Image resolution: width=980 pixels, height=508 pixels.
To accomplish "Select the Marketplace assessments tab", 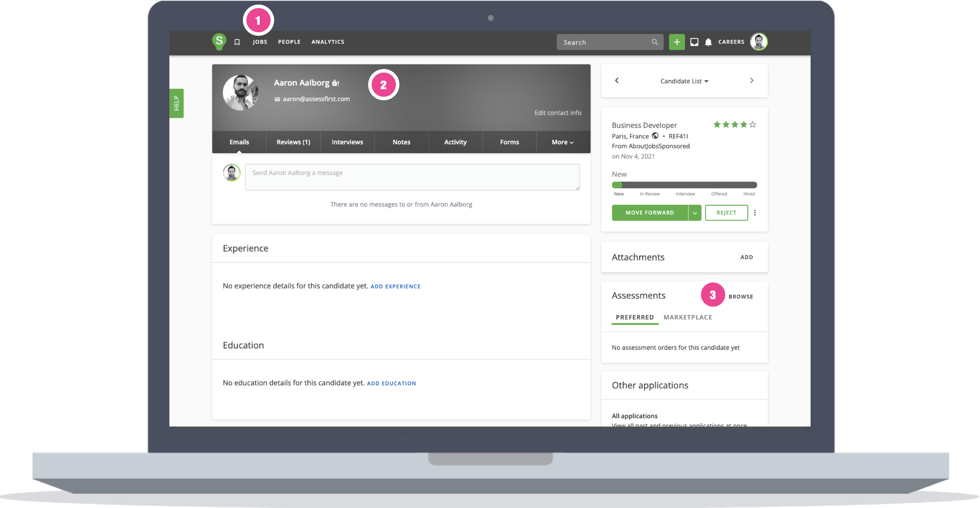I will coord(687,318).
